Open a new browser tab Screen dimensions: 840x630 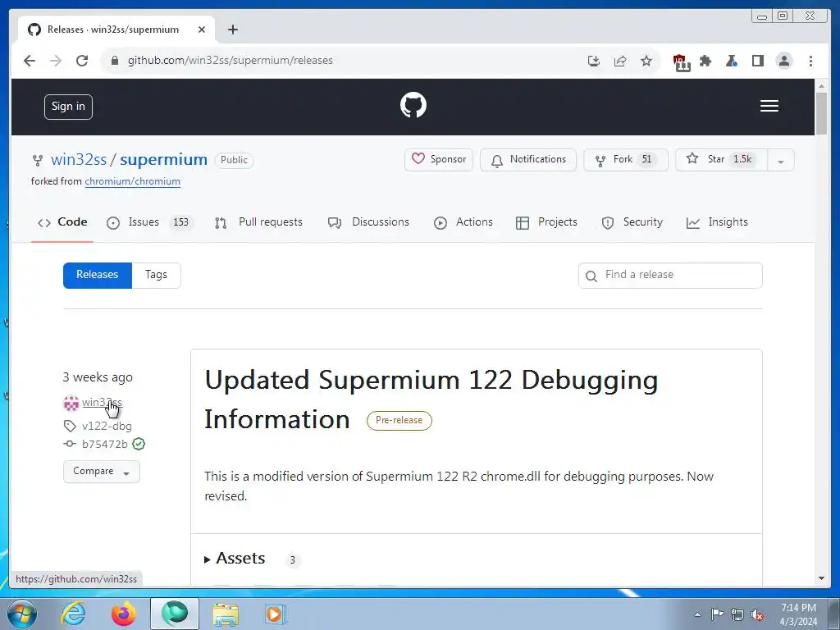click(x=232, y=30)
